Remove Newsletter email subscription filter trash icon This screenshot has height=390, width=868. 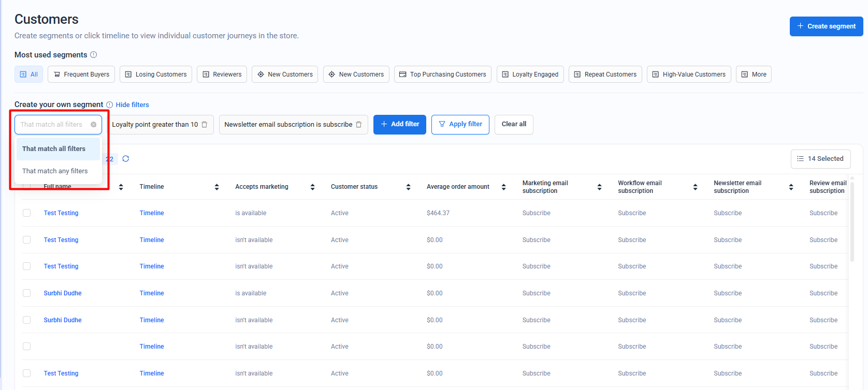pyautogui.click(x=359, y=125)
